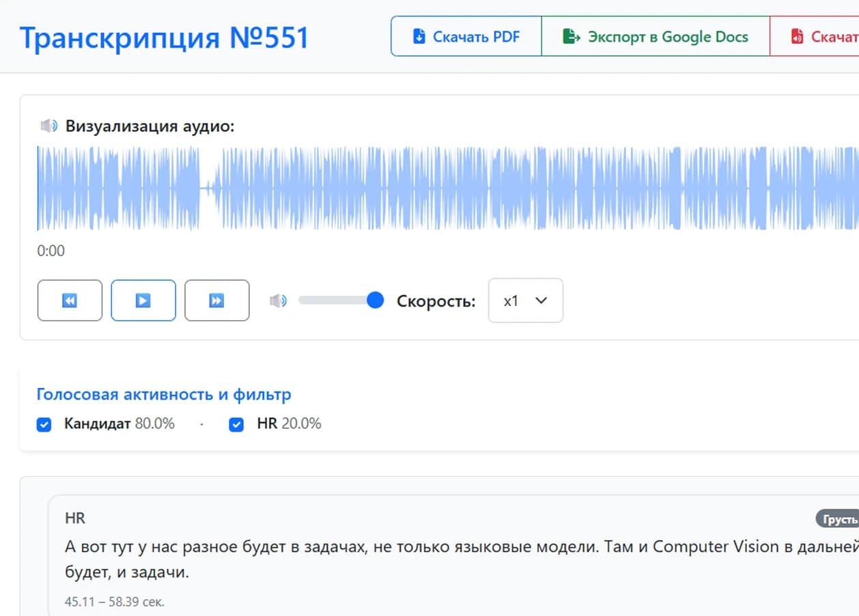Screen dimensions: 859x616
Task: Click the HR speaker label
Action: [x=75, y=518]
